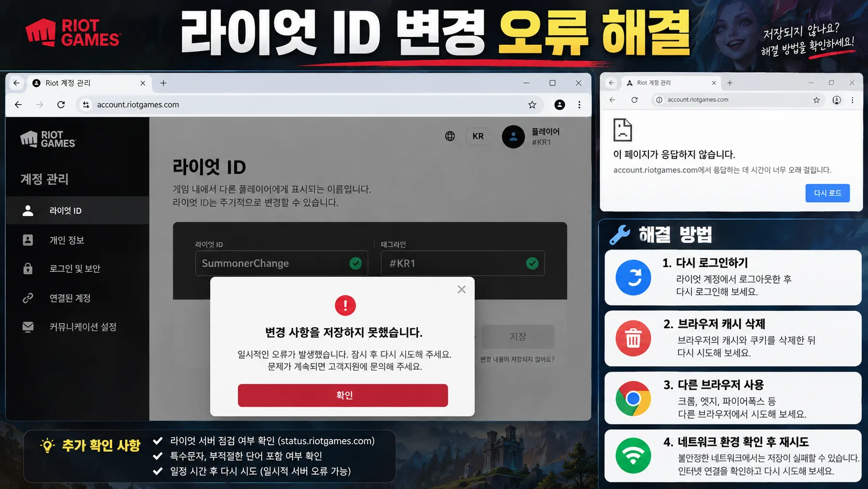Click 2. 브라우저 캐시 삭제 heading
This screenshot has height=489, width=868.
714,324
